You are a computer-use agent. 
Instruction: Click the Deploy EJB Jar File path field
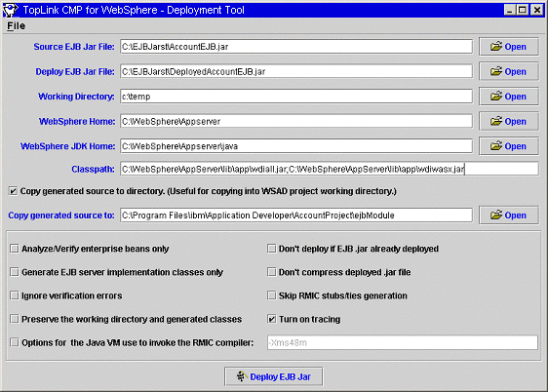click(296, 71)
